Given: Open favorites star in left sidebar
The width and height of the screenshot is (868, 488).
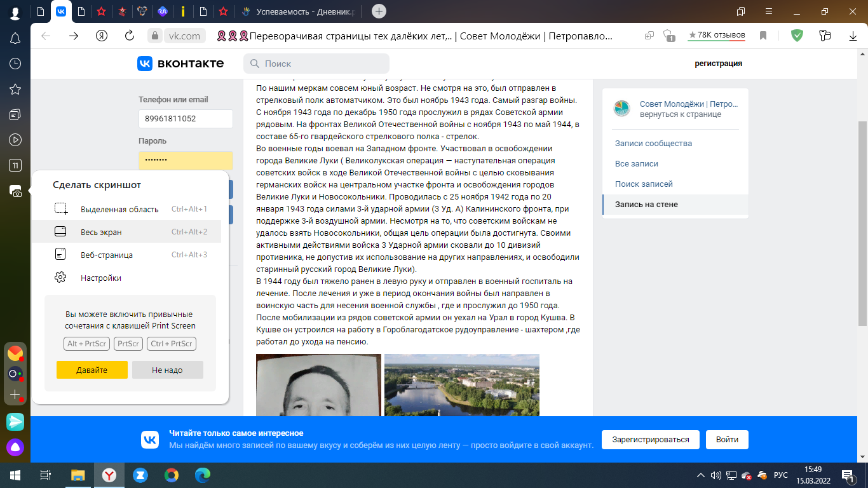Looking at the screenshot, I should (15, 89).
